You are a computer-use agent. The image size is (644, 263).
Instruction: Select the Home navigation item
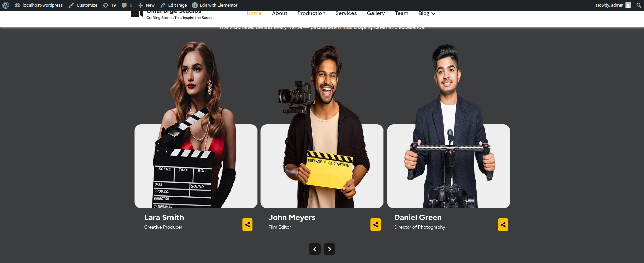[254, 13]
